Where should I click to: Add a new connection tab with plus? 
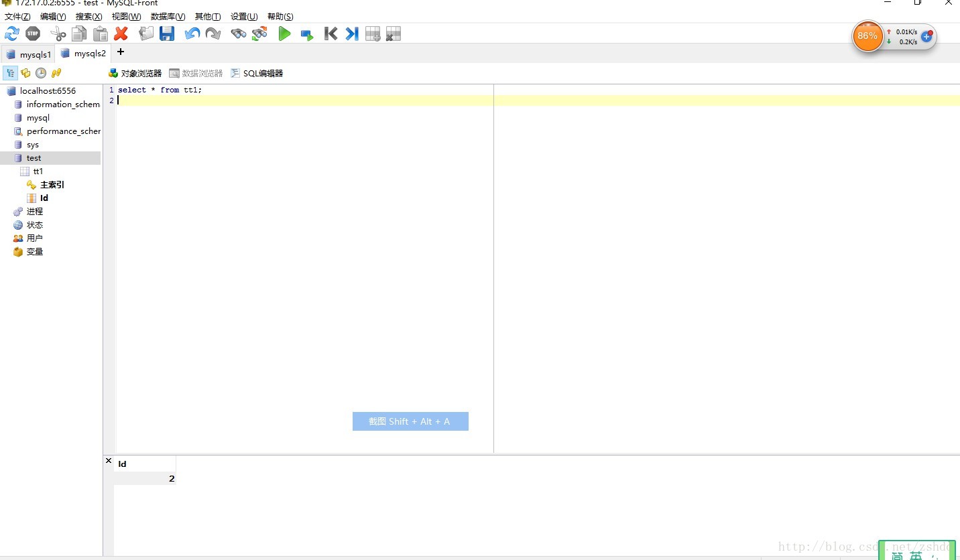(121, 52)
